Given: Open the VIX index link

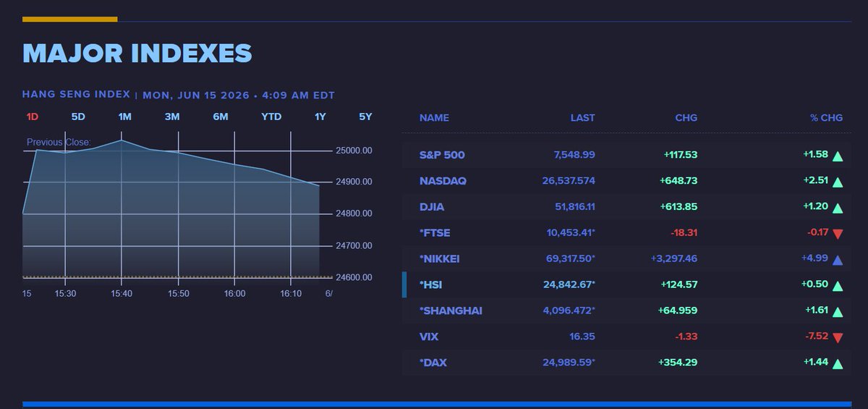Looking at the screenshot, I should [x=429, y=337].
